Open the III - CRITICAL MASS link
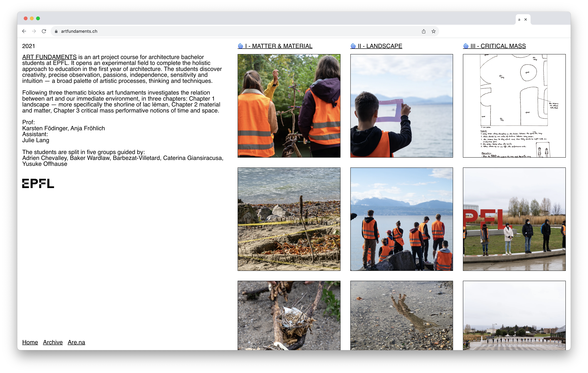 [x=498, y=46]
